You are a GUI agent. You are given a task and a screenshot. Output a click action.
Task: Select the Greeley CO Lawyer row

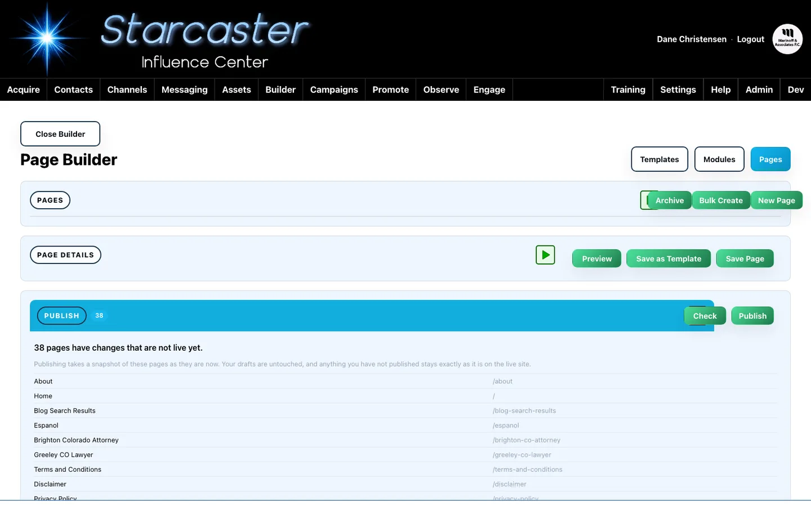point(405,454)
